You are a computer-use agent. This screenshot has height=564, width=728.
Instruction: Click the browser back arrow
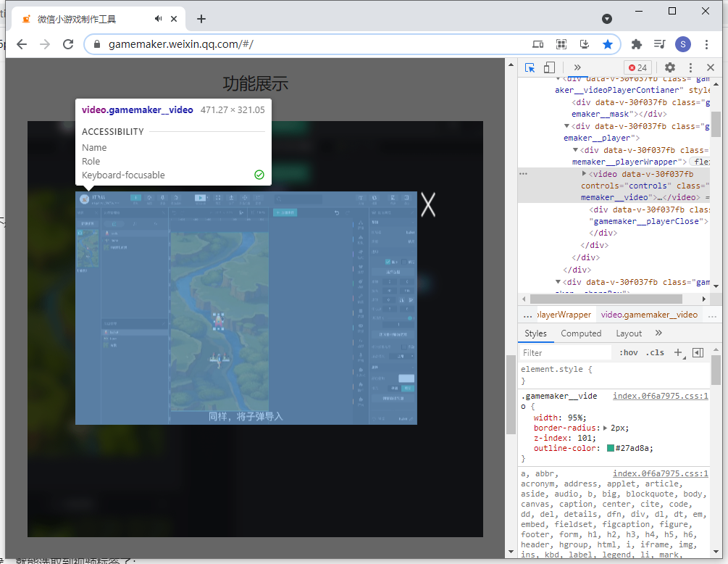(22, 44)
